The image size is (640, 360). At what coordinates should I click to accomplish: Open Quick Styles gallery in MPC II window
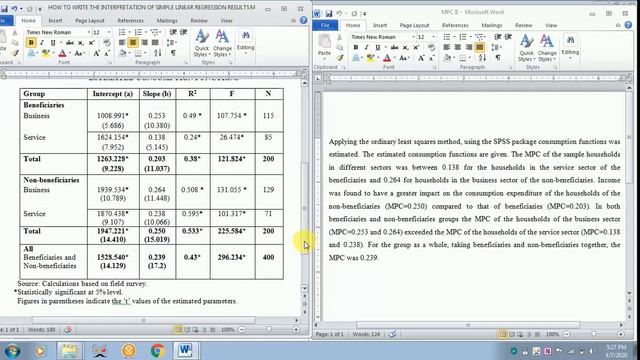pos(526,48)
